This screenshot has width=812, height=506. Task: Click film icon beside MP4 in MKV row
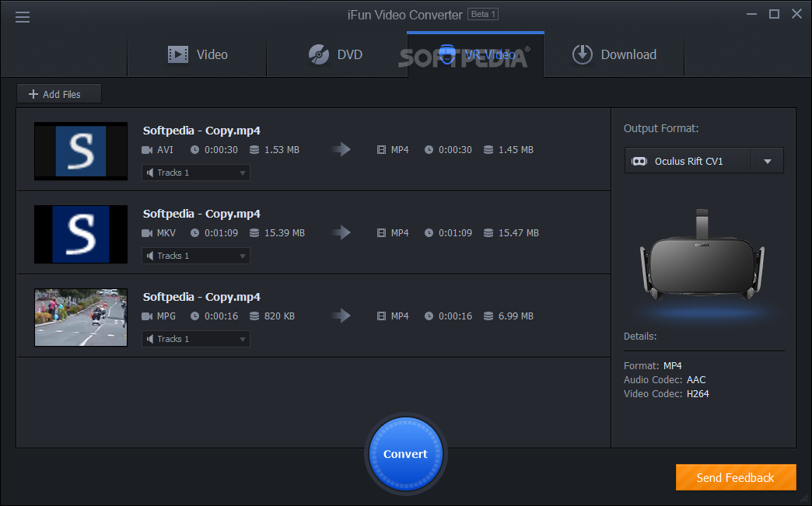(382, 233)
